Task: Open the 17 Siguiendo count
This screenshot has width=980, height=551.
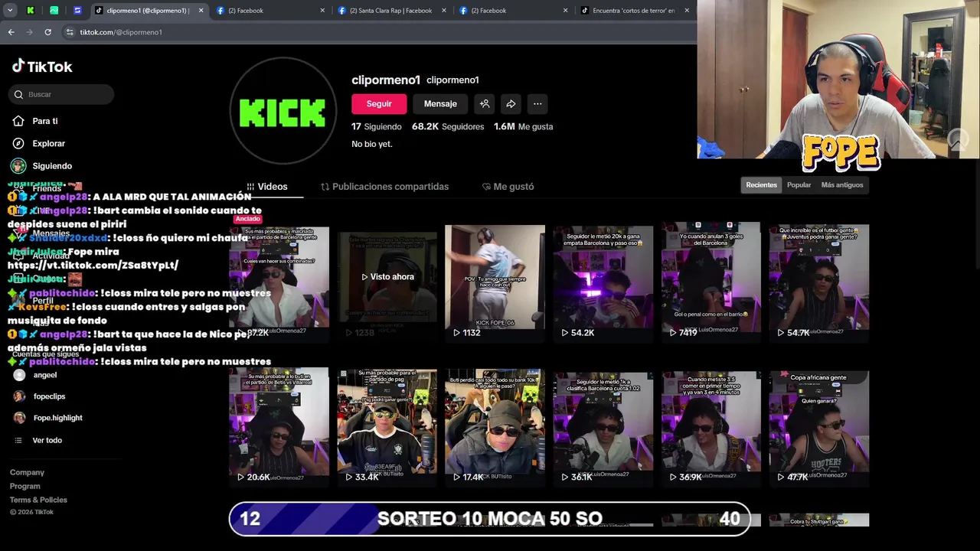Action: point(377,127)
